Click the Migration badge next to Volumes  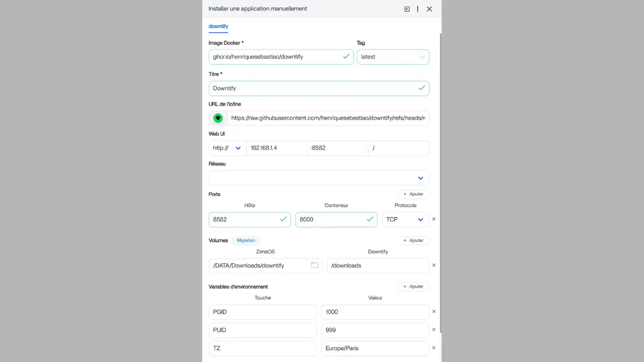246,240
